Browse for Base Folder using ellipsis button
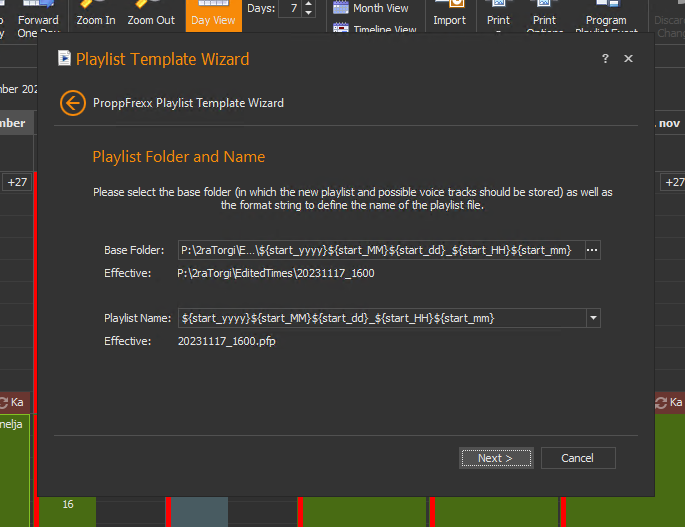 592,250
